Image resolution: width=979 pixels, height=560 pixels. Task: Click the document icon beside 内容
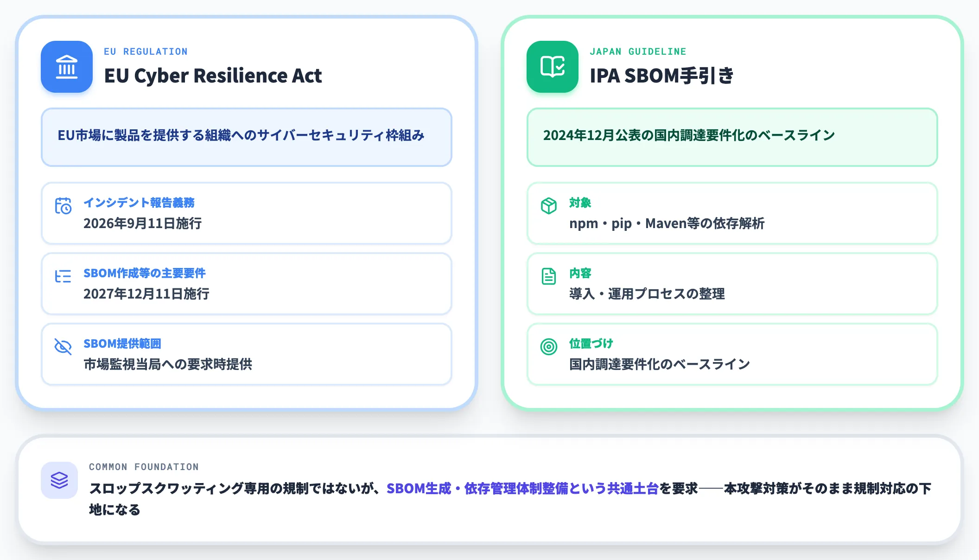pyautogui.click(x=549, y=276)
